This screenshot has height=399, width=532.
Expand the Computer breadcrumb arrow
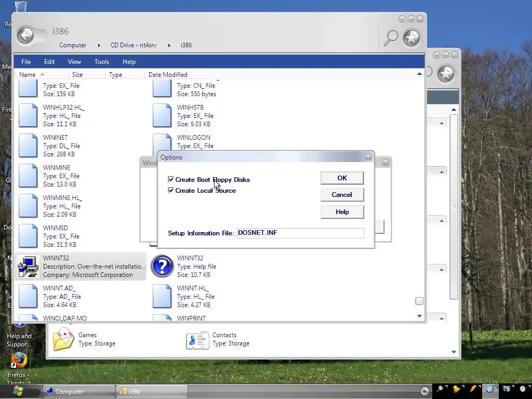[99, 45]
